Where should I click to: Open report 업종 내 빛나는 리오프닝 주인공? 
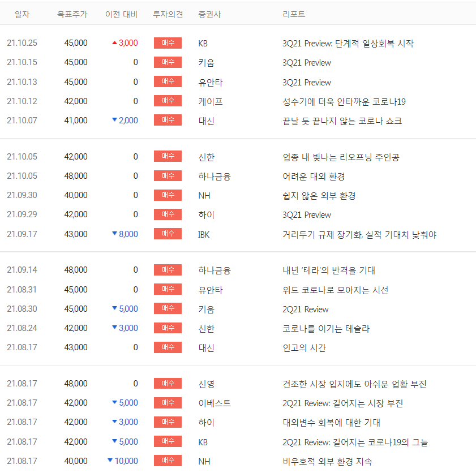pos(341,157)
